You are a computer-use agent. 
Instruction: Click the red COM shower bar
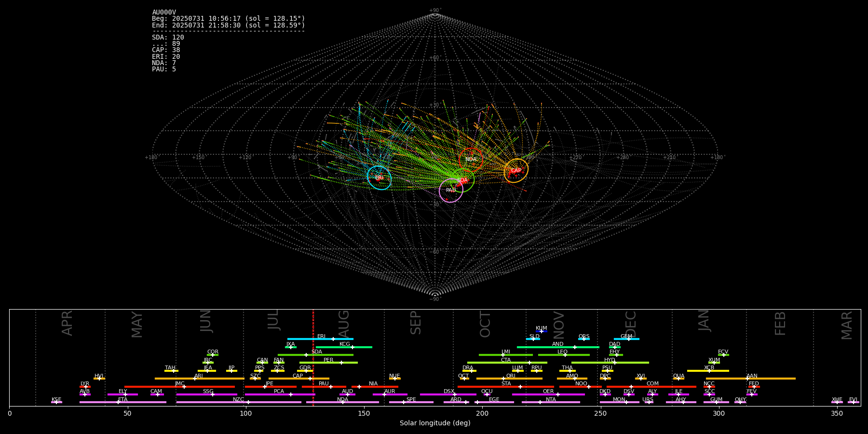pos(651,386)
